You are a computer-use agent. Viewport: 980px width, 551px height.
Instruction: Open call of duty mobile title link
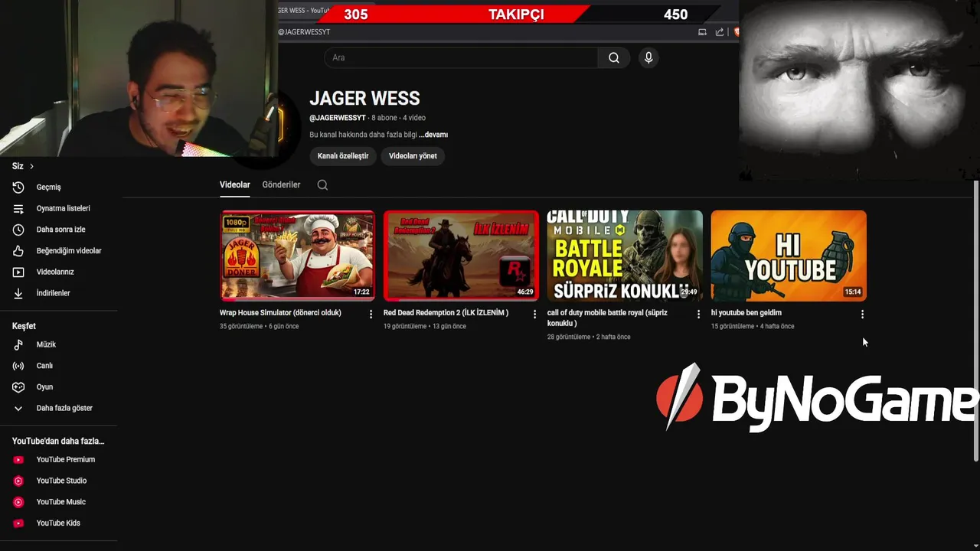(607, 318)
